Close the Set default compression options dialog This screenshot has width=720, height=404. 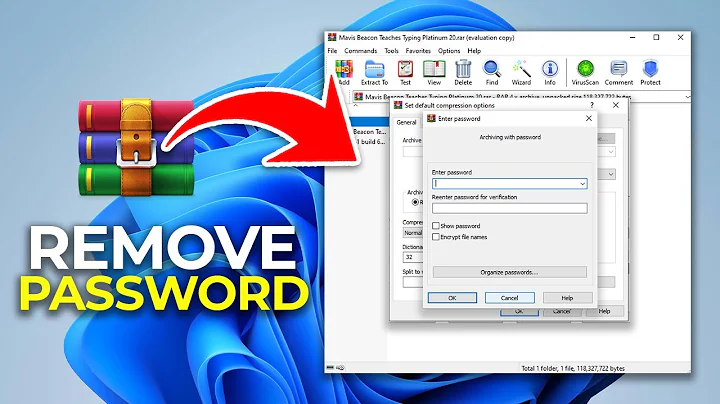click(616, 105)
